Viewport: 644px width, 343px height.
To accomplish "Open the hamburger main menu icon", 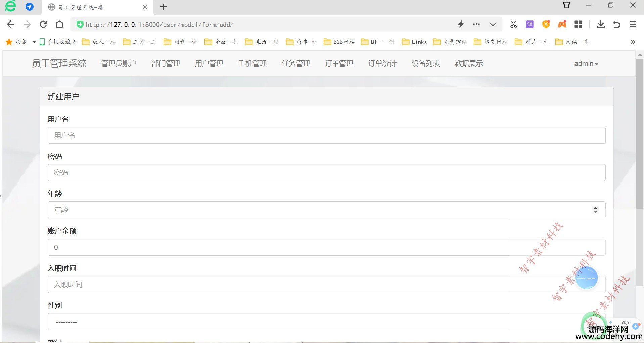I will pos(633,24).
